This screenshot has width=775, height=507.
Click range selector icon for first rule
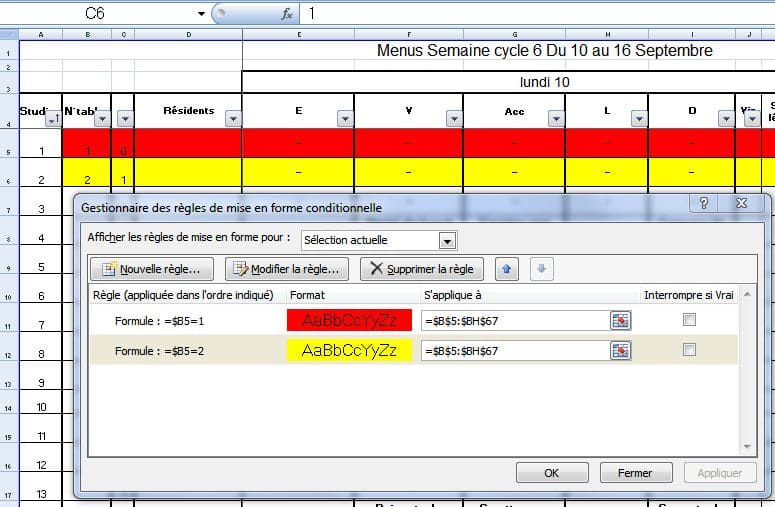point(621,320)
